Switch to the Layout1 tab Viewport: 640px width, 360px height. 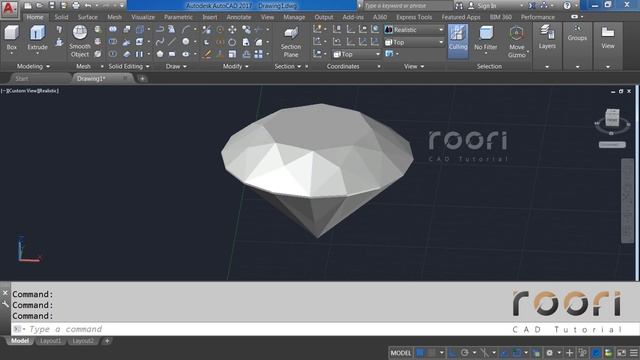51,341
